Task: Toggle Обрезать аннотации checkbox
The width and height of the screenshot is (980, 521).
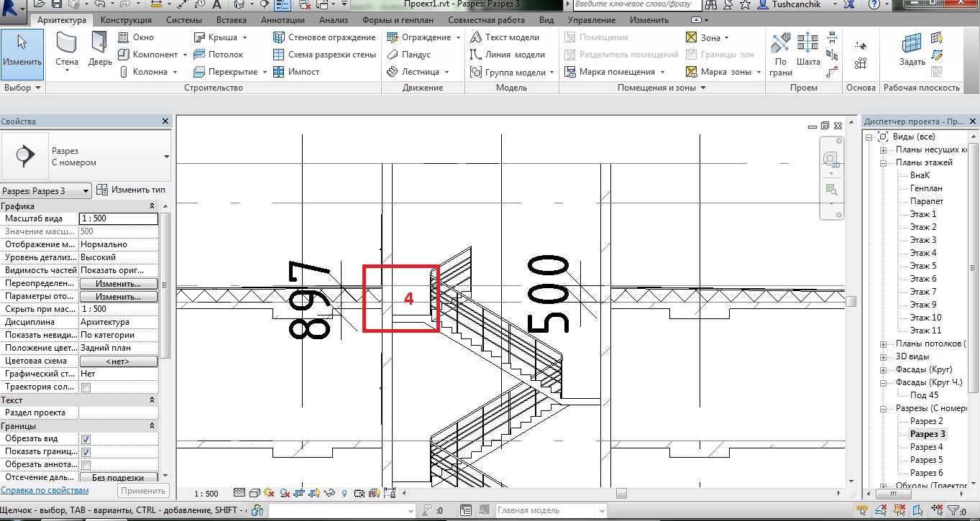Action: click(86, 465)
